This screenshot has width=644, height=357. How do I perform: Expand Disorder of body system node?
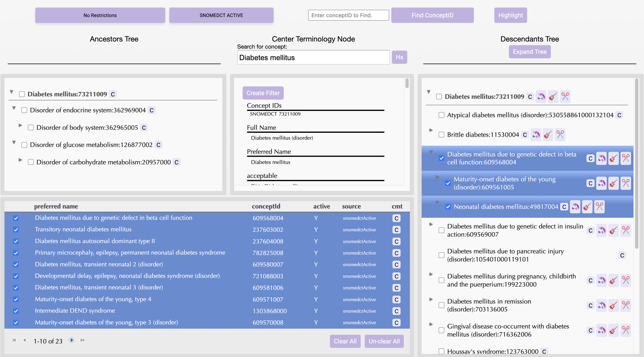coord(20,125)
